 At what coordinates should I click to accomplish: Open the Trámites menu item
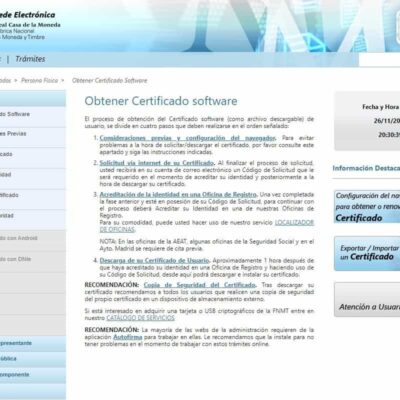[x=30, y=59]
